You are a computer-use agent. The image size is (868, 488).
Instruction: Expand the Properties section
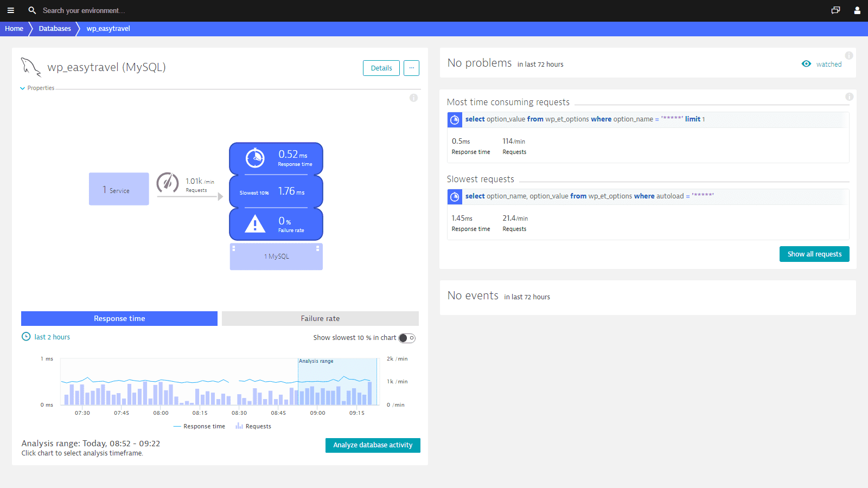point(37,88)
